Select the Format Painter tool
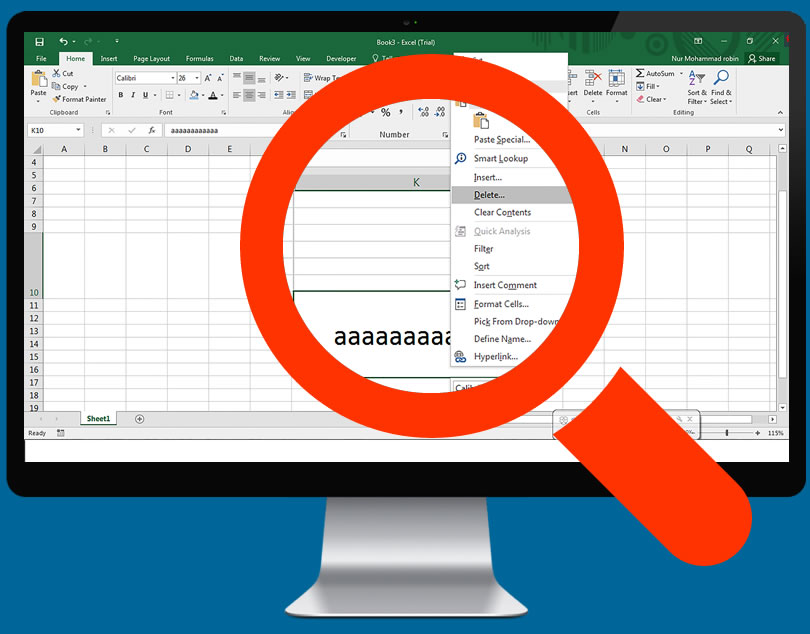The width and height of the screenshot is (810, 634). click(x=79, y=99)
